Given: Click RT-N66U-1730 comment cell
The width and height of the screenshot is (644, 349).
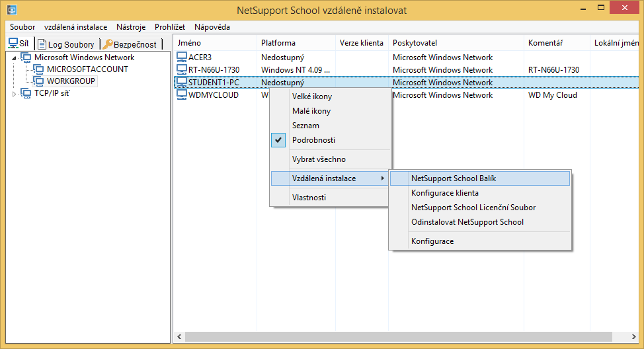Looking at the screenshot, I should pyautogui.click(x=553, y=70).
